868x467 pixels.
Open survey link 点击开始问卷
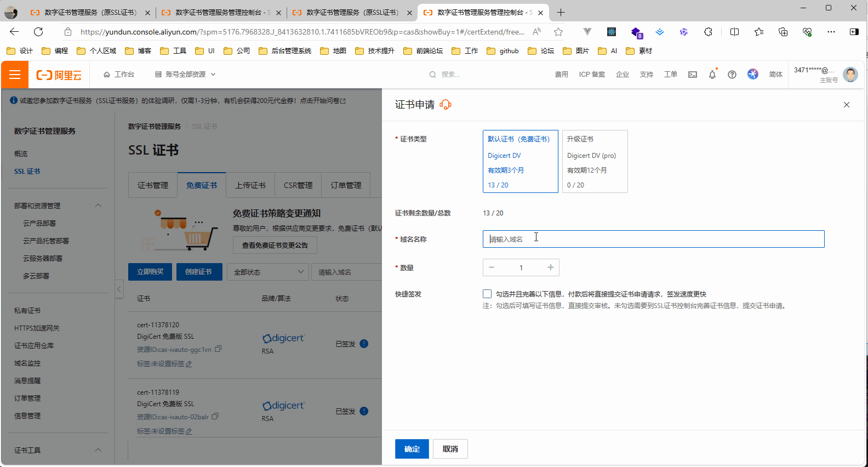click(322, 101)
